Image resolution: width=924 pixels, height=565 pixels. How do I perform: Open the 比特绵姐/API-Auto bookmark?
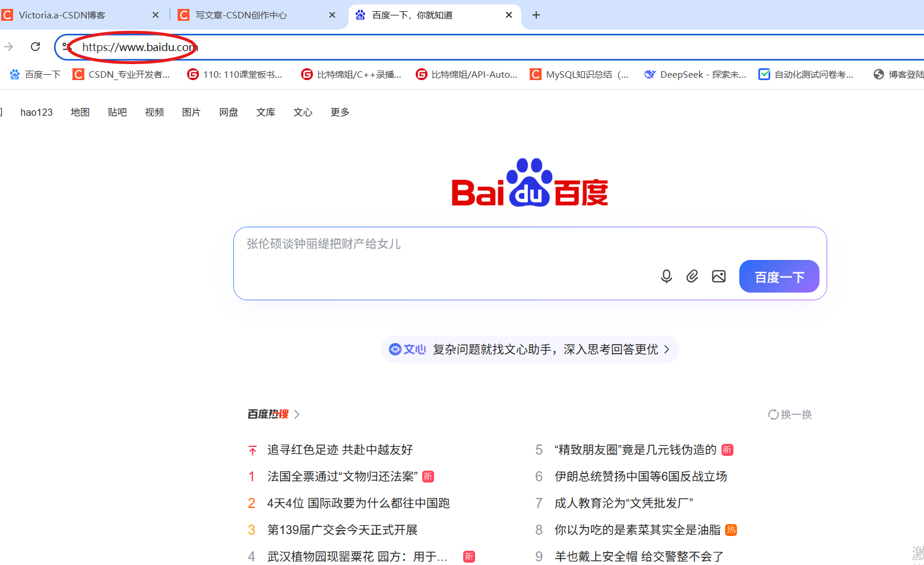click(x=467, y=74)
